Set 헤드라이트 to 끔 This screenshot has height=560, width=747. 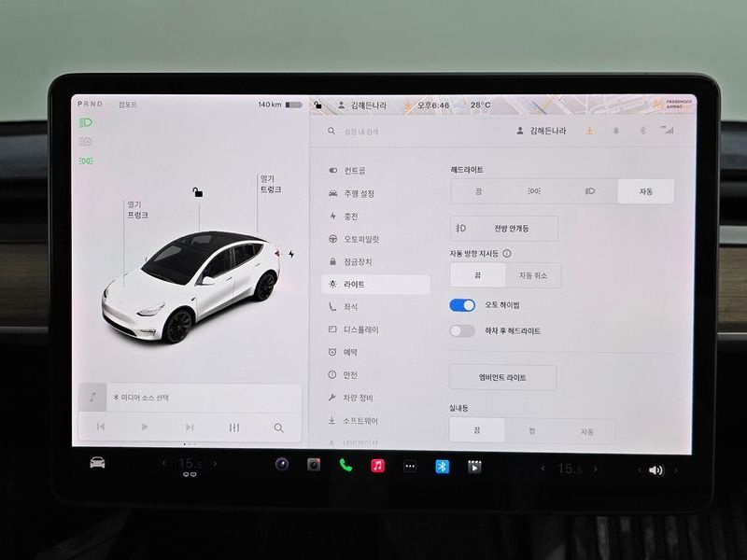click(478, 191)
